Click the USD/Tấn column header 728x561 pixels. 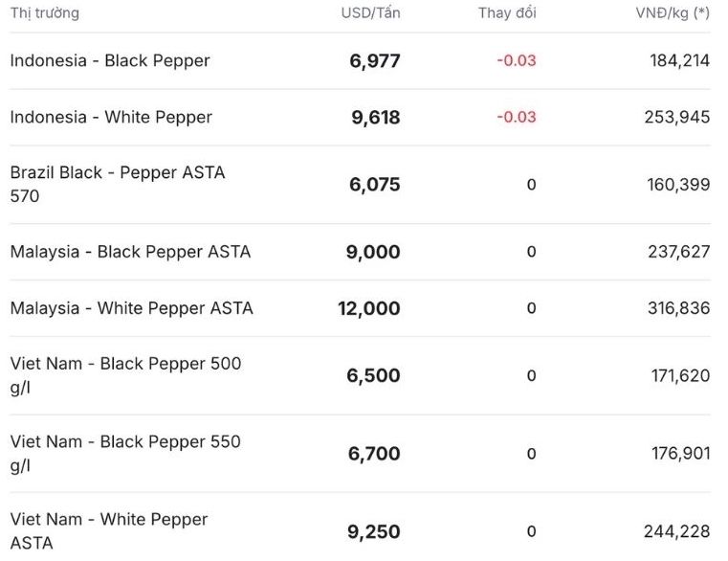pos(370,13)
